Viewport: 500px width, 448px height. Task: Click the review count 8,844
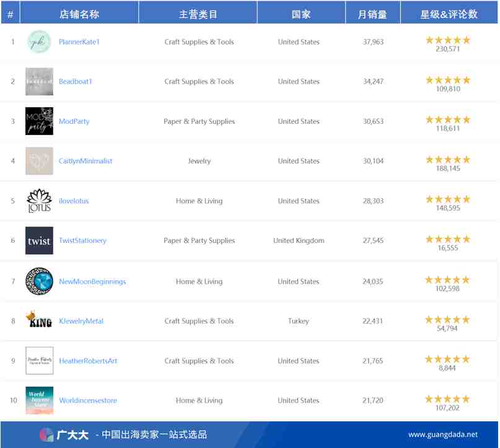pos(447,368)
